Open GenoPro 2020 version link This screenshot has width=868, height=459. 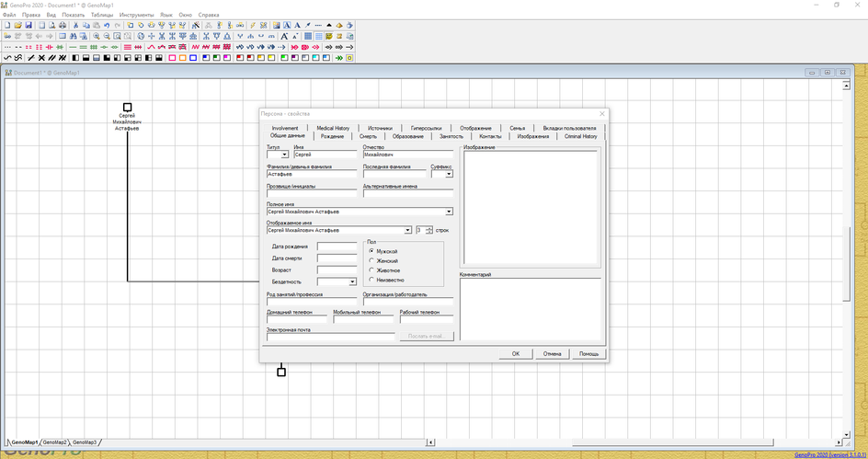829,454
